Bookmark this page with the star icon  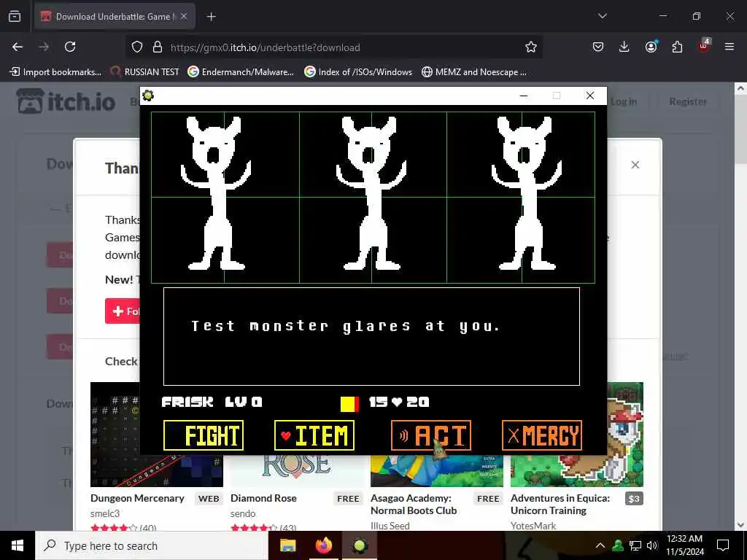(x=531, y=47)
